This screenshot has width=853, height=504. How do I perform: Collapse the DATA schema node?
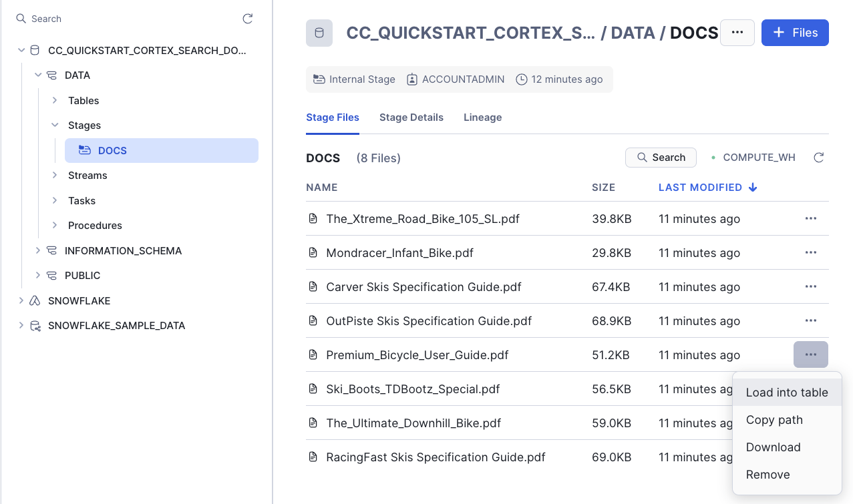pyautogui.click(x=38, y=75)
